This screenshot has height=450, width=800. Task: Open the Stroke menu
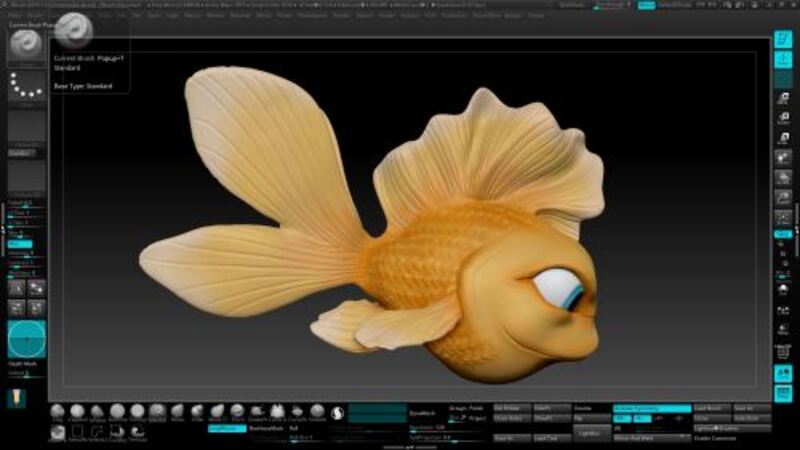click(386, 15)
